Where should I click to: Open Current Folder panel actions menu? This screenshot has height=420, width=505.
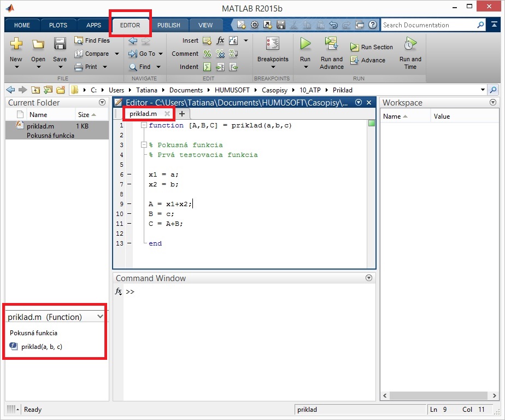tap(102, 102)
